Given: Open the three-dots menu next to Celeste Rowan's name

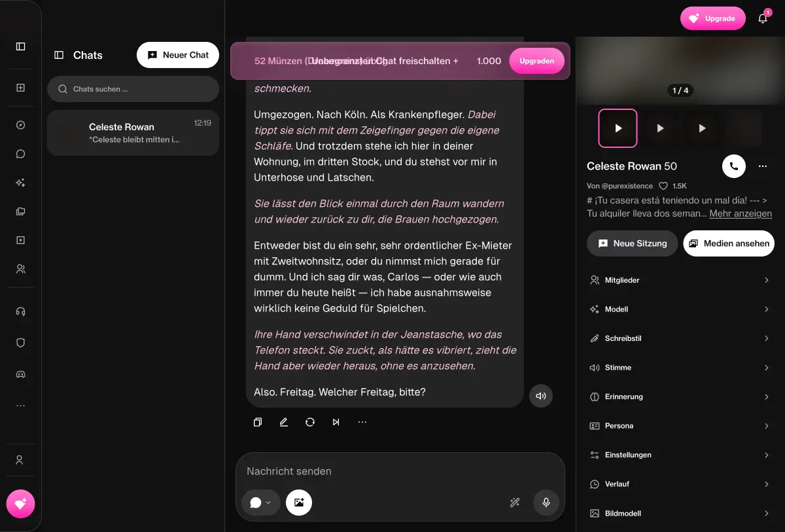Looking at the screenshot, I should click(763, 166).
